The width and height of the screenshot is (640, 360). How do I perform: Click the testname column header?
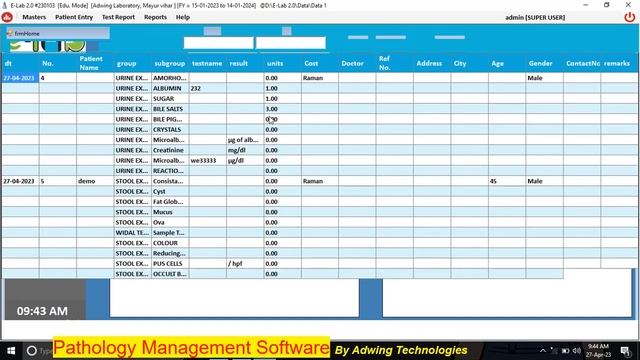tap(207, 63)
